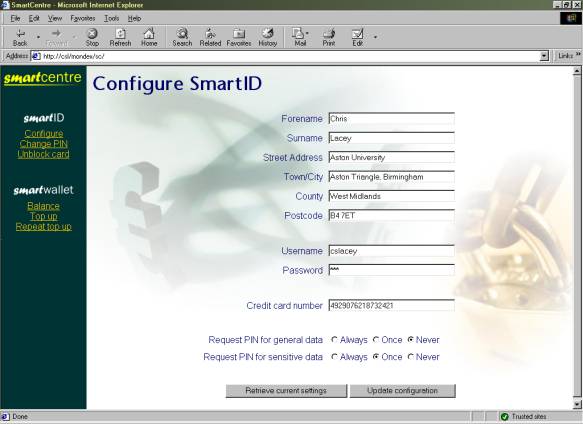Click the Edit toolbar icon
This screenshot has height=424, width=583.
pyautogui.click(x=357, y=37)
